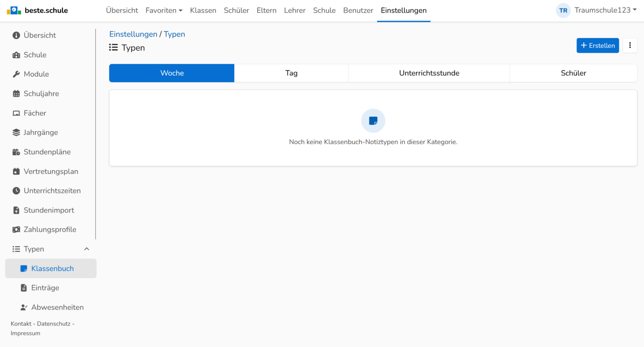Open the Impressum footer link
The height and width of the screenshot is (347, 644).
coord(26,333)
